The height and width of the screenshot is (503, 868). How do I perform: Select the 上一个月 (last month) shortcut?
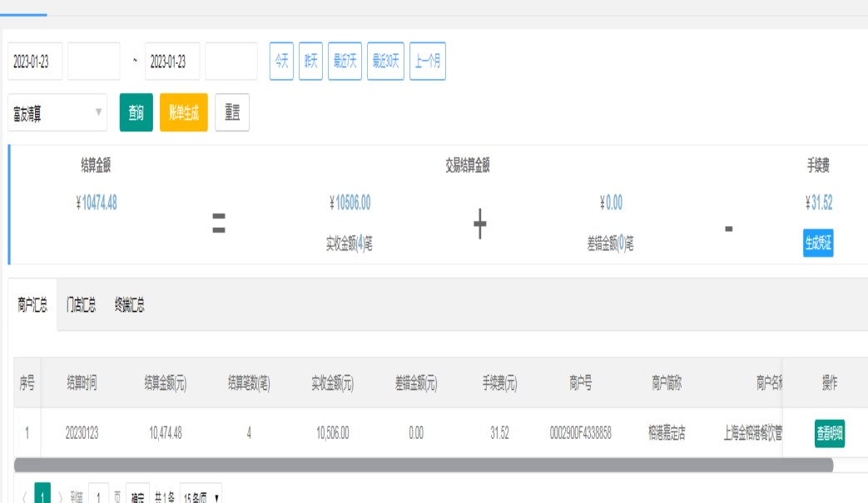pos(427,62)
